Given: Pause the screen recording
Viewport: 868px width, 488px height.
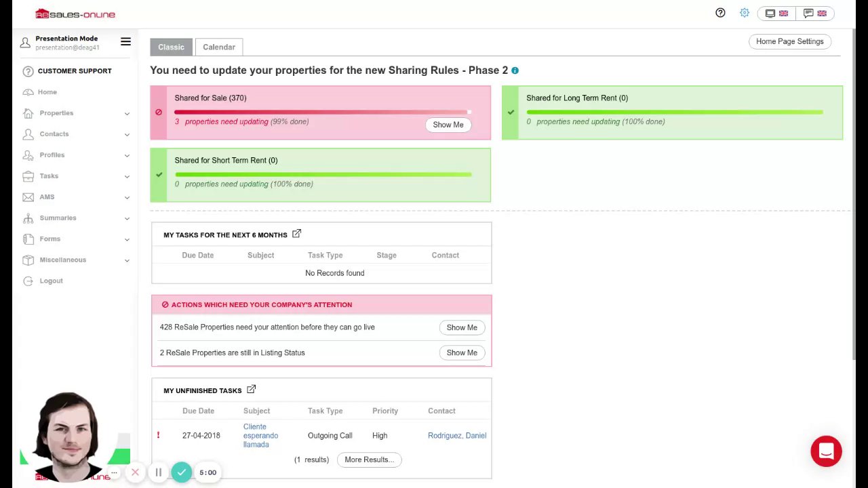Looking at the screenshot, I should [x=159, y=472].
